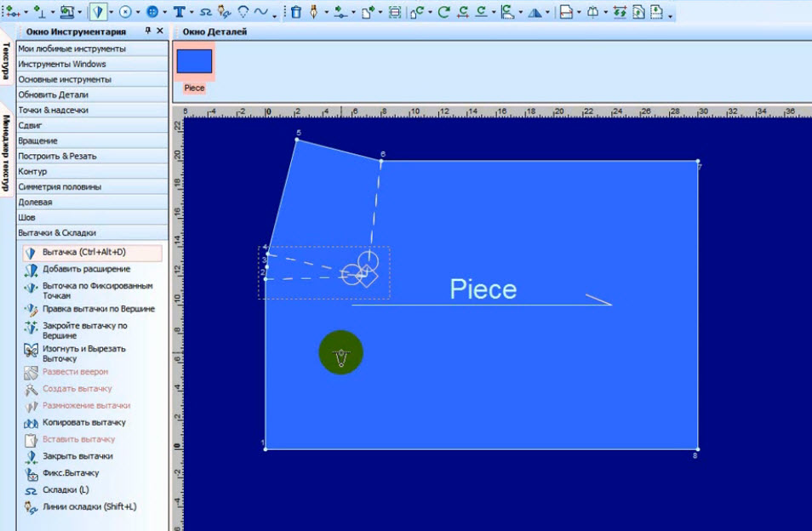Choose Закрыть вытачки tool

tap(69, 456)
